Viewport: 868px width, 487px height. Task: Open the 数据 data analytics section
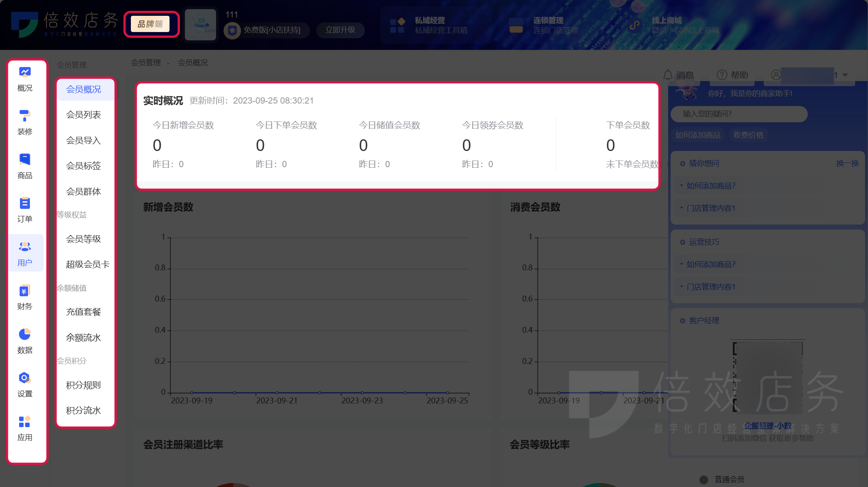point(25,341)
